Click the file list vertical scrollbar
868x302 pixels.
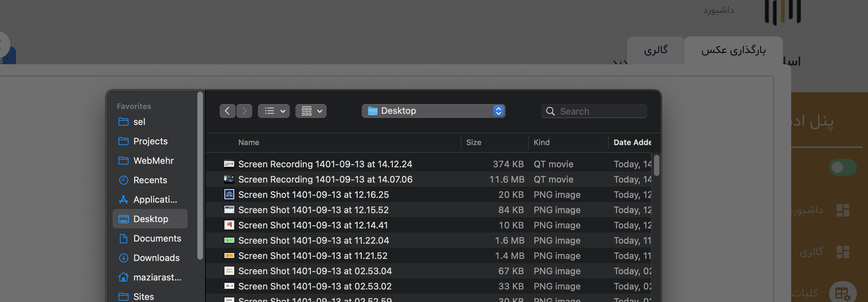click(x=656, y=166)
